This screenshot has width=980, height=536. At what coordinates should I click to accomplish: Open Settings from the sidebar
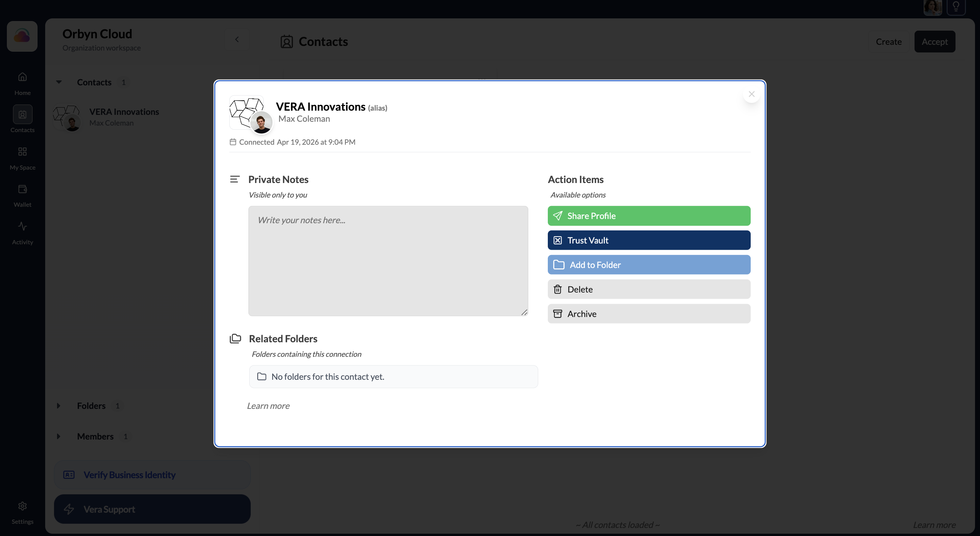[22, 511]
